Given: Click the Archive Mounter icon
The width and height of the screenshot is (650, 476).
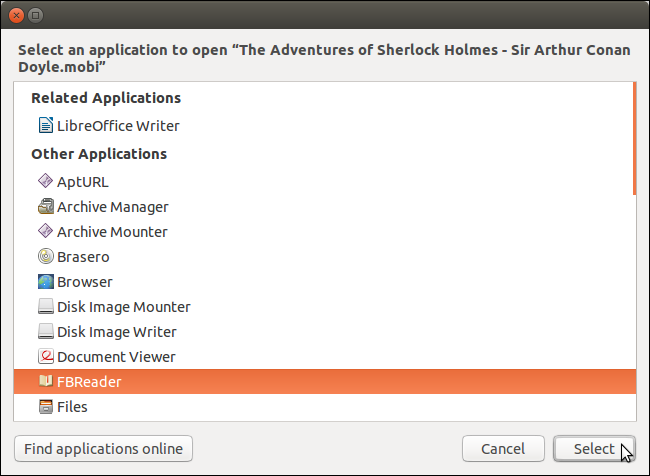Looking at the screenshot, I should tap(45, 232).
